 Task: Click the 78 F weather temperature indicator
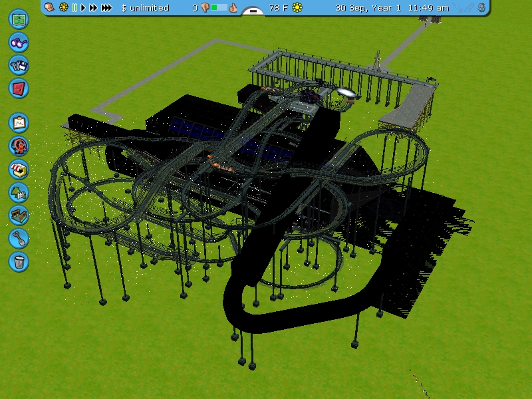point(279,8)
